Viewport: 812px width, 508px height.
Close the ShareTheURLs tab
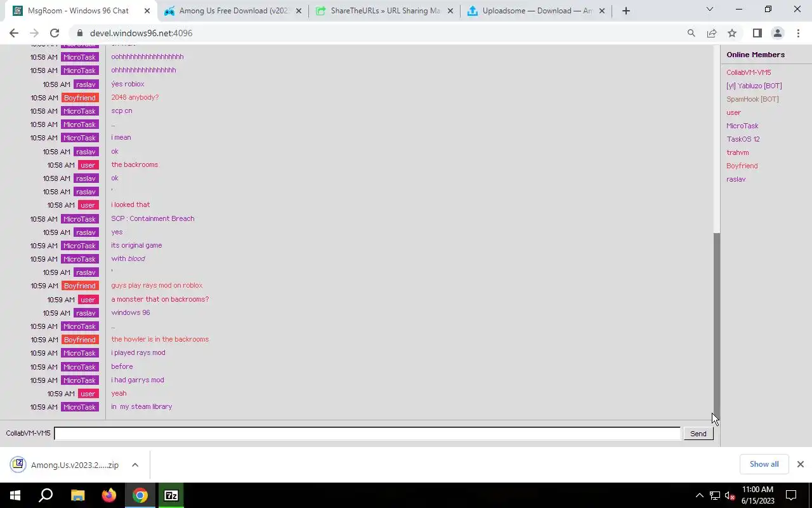[450, 11]
